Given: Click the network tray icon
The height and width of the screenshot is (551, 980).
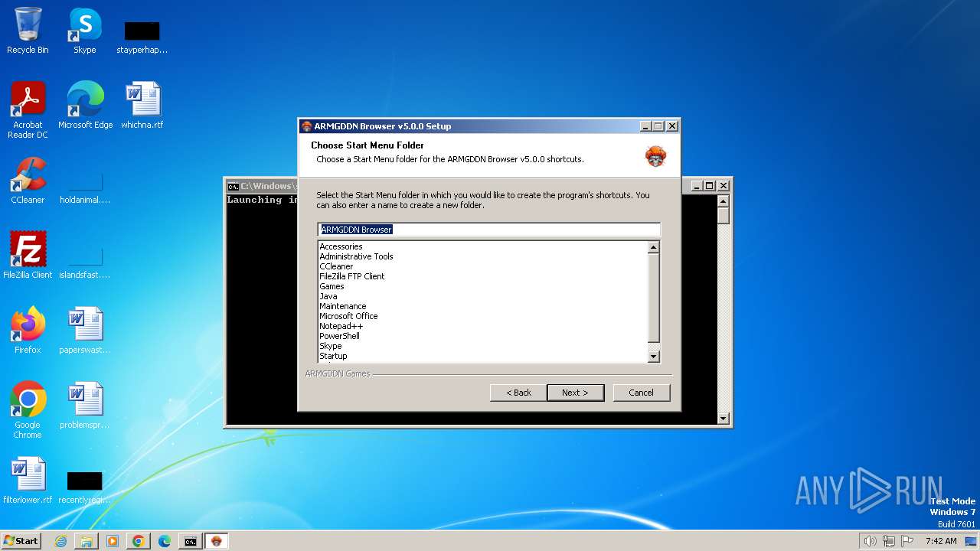Looking at the screenshot, I should tap(889, 541).
